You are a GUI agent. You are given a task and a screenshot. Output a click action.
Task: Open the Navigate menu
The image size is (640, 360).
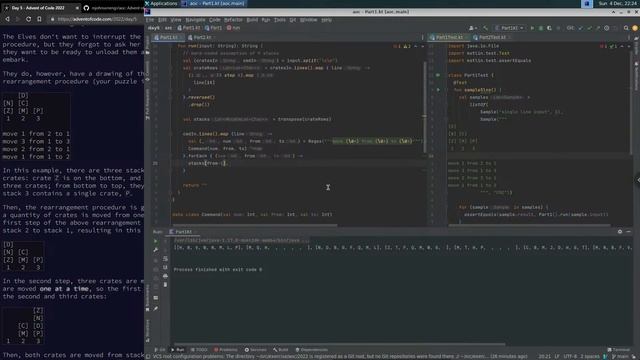(x=195, y=20)
